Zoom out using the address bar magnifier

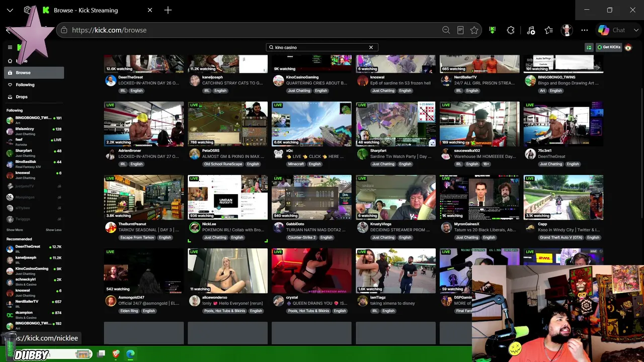(x=446, y=30)
